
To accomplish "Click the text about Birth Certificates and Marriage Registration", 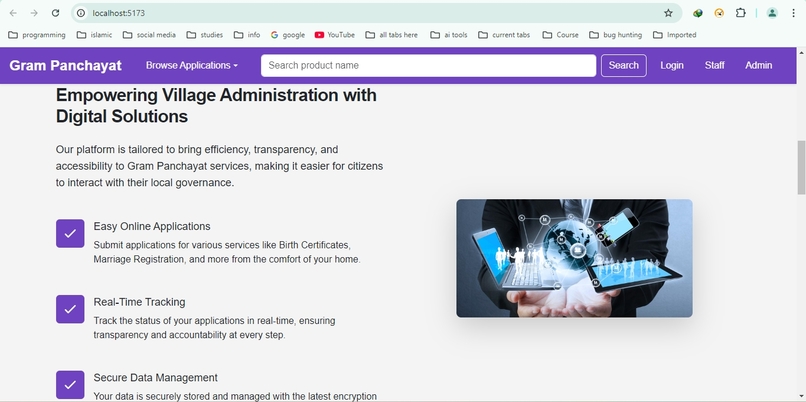I will click(x=227, y=252).
